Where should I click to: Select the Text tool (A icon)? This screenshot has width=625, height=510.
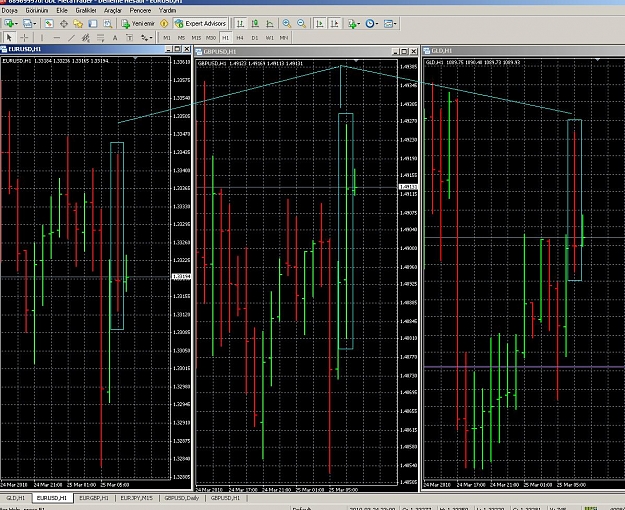[x=115, y=38]
